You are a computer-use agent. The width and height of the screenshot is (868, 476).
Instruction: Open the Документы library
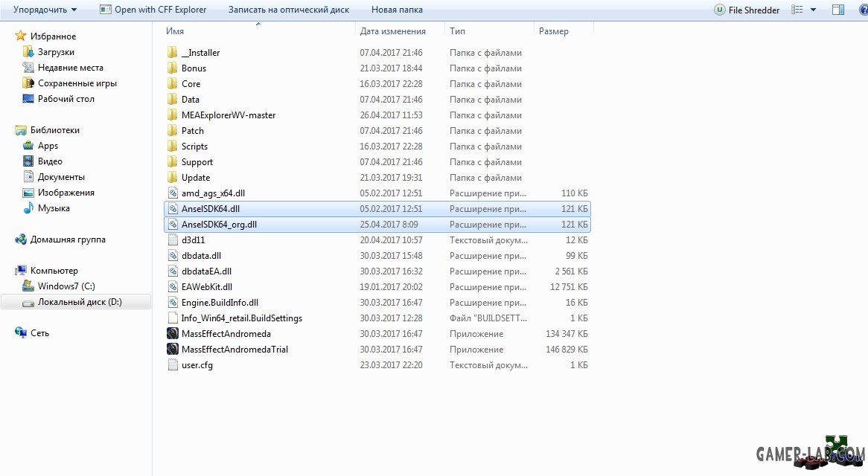pyautogui.click(x=61, y=177)
